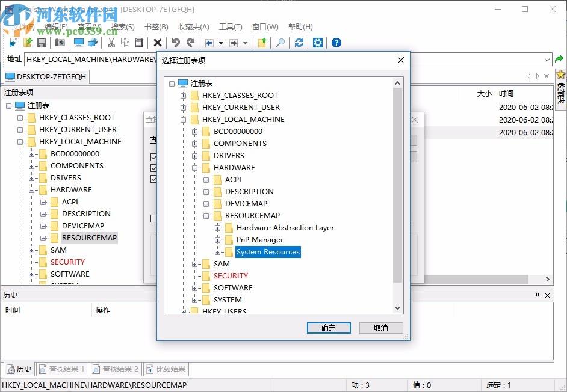Select SECURITY key in the dialog tree
Viewport: 567px width, 392px height.
click(x=231, y=276)
